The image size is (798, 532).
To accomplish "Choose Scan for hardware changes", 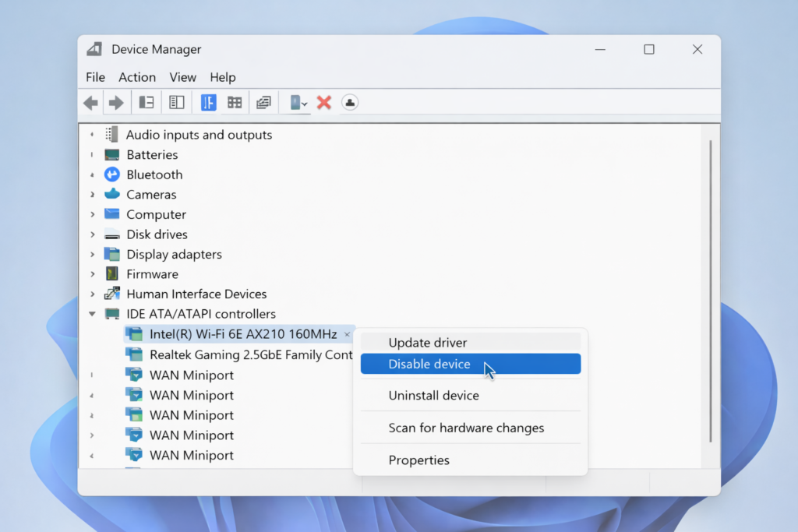I will click(470, 428).
